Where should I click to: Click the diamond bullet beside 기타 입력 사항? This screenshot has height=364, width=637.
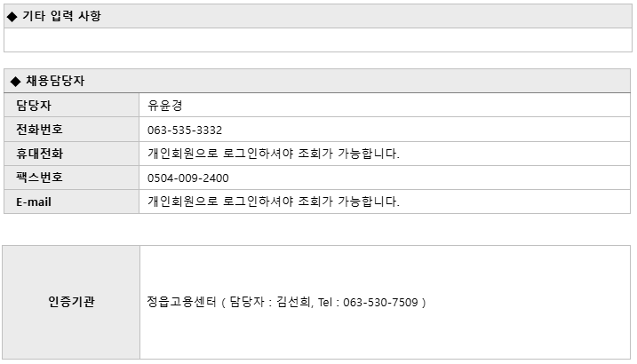12,17
